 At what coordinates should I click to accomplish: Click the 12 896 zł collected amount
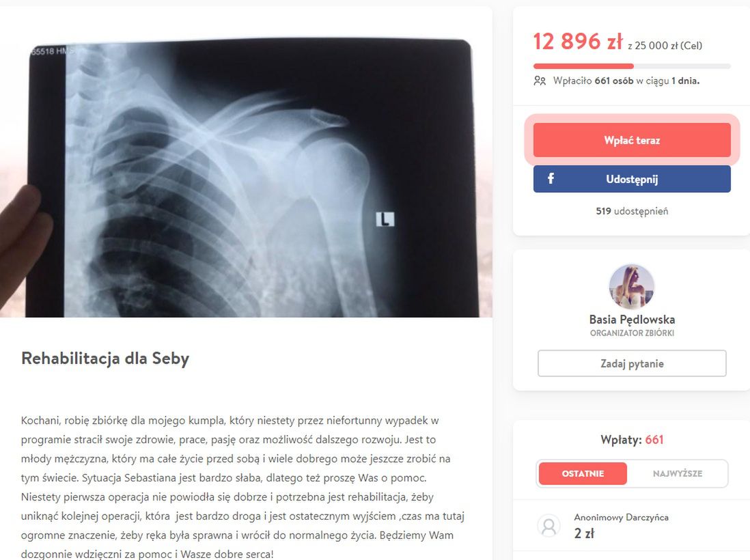[578, 42]
